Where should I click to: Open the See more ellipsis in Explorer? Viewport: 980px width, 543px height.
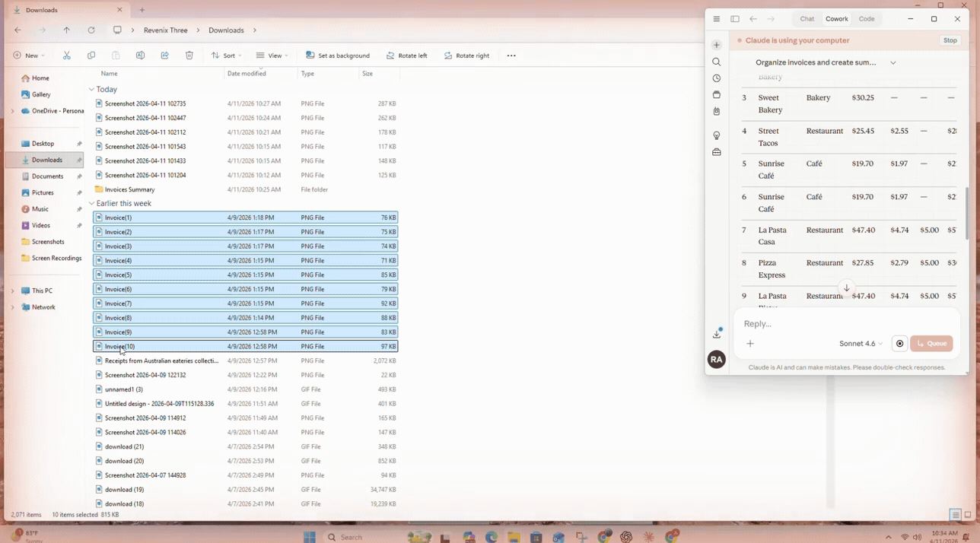(x=511, y=56)
